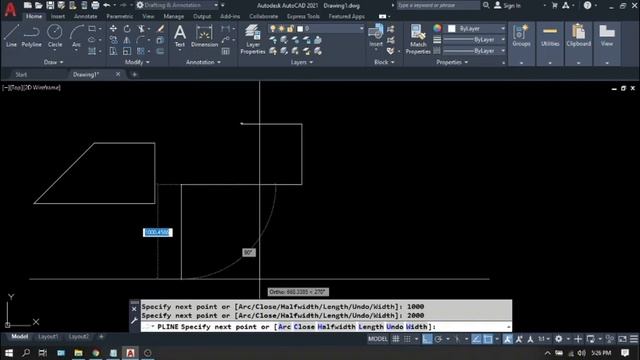Open the layer selection dropdown
Screen dimensions: 640x360
316,29
